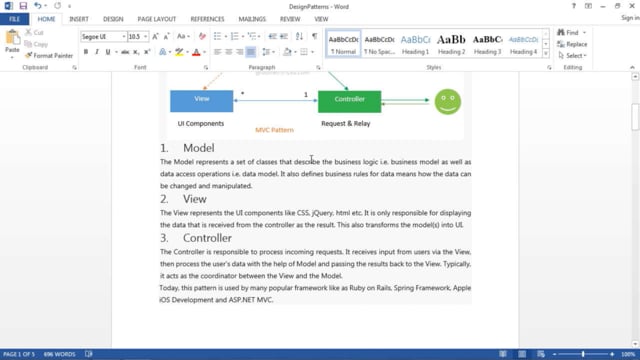The image size is (640, 360).
Task: Apply the Heading 1 style
Action: [x=416, y=44]
